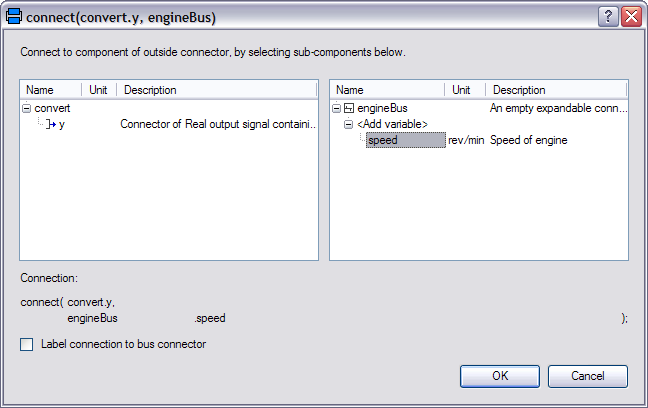Screen dimensions: 648x408
Task: Click Unit header in the engineBus panel
Action: pyautogui.click(x=462, y=90)
